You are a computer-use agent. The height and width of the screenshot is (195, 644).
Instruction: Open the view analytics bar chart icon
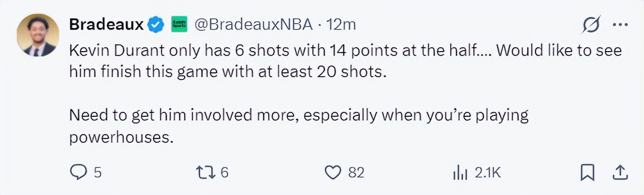461,172
